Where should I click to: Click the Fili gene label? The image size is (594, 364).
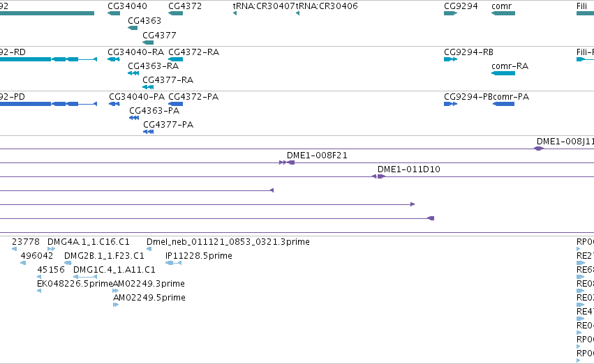[x=582, y=6]
